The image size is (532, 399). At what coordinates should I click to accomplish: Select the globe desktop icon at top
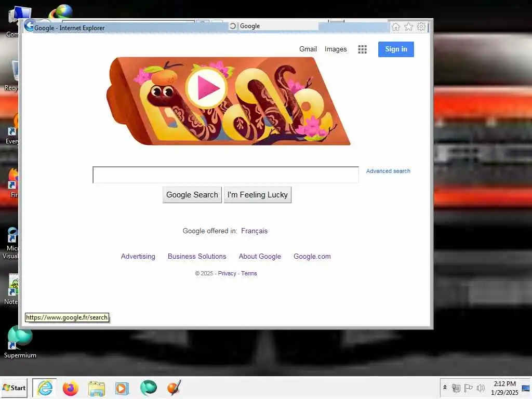click(61, 12)
